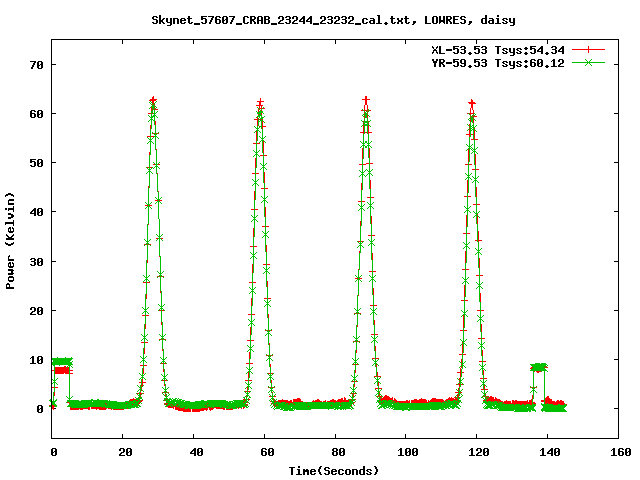Click x-axis tick label 40
The width and height of the screenshot is (640, 480).
(196, 452)
